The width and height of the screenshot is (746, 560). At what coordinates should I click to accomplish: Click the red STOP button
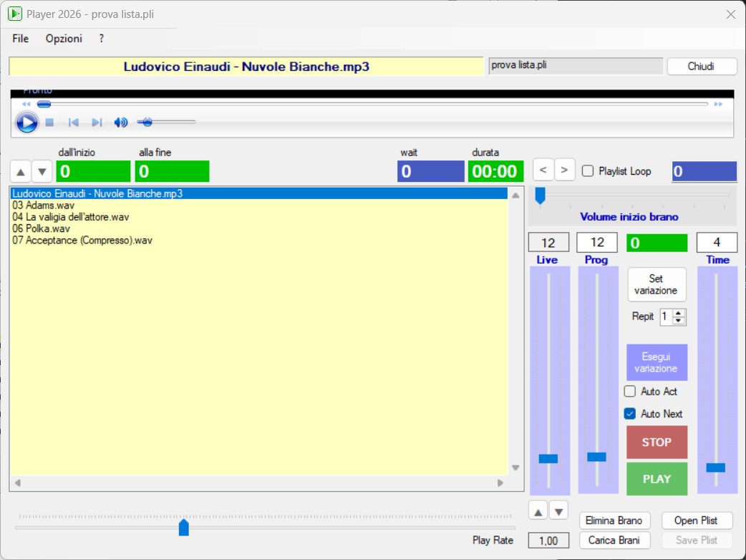(x=657, y=442)
